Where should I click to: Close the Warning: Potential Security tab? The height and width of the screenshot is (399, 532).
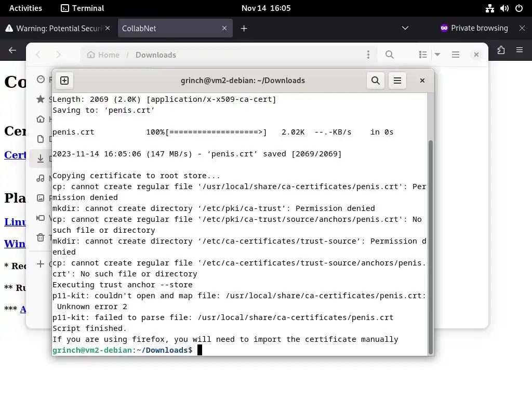[x=108, y=28]
